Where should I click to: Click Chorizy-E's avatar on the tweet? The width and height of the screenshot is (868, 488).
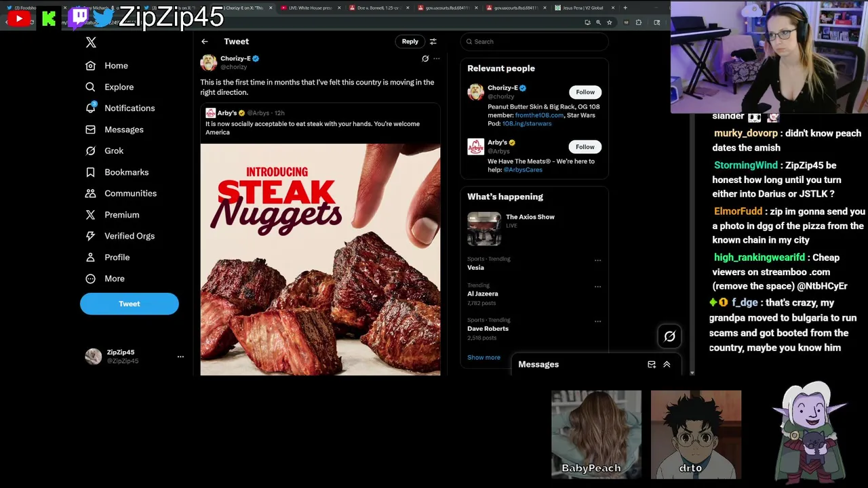(209, 62)
